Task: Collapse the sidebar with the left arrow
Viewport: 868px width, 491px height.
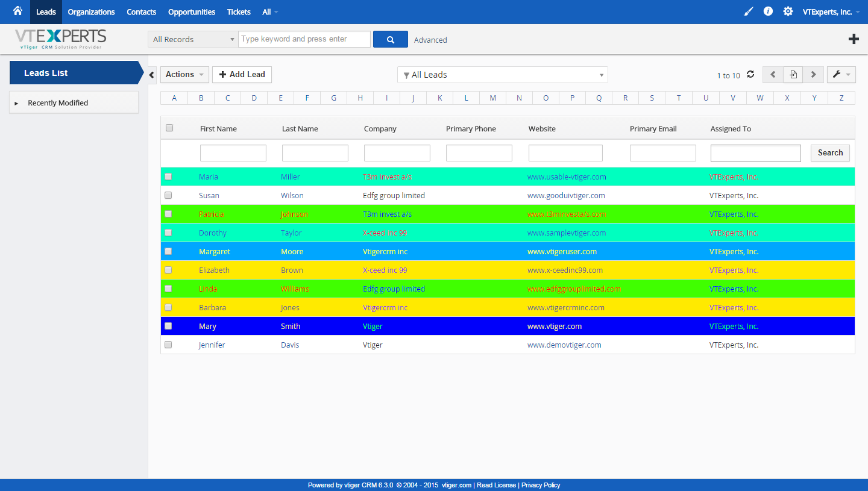Action: [x=152, y=74]
